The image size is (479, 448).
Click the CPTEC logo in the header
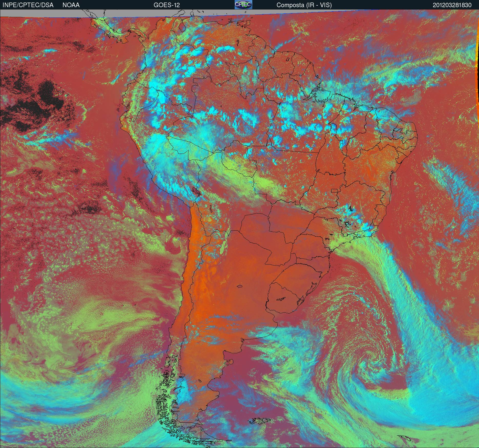coord(243,5)
